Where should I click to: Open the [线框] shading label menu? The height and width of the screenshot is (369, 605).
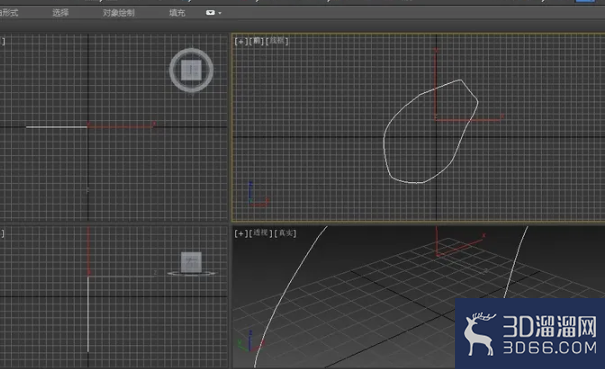[277, 41]
